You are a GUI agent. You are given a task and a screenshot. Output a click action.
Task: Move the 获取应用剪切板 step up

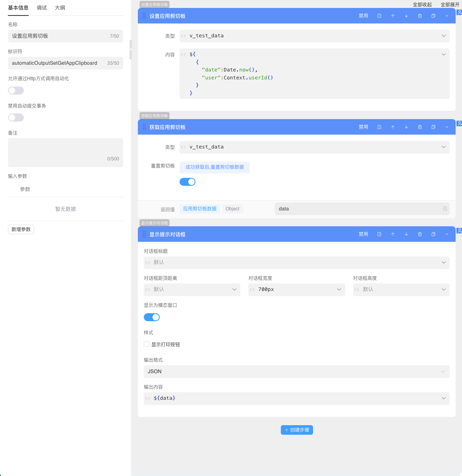point(393,127)
